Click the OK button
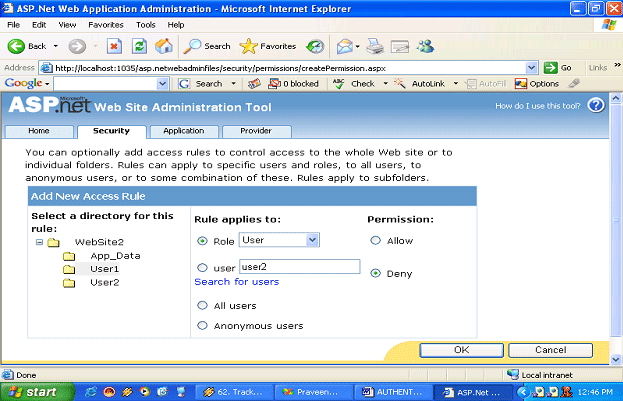Image resolution: width=623 pixels, height=401 pixels. pos(462,350)
